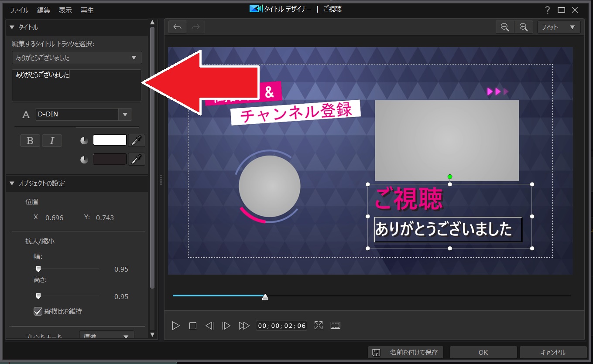This screenshot has width=593, height=364.
Task: Play the title preview
Action: pos(176,326)
